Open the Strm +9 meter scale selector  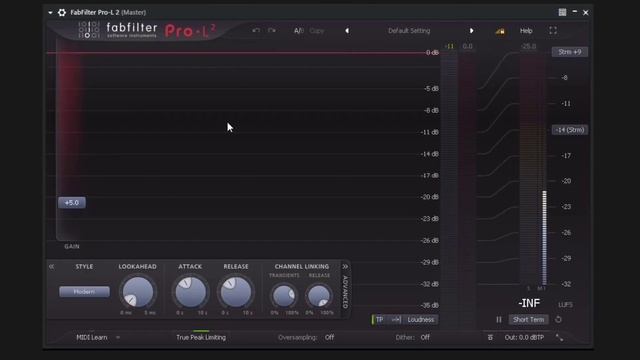tap(570, 52)
